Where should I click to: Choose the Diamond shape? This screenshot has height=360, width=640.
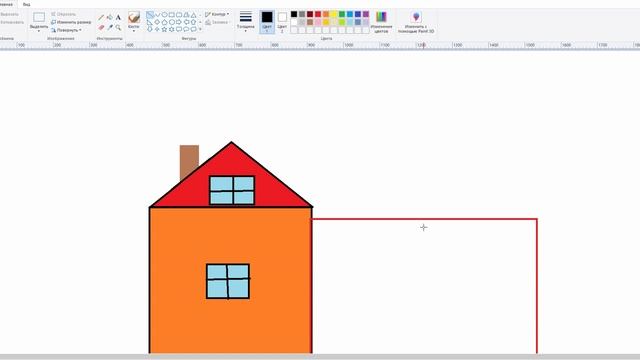pos(157,22)
